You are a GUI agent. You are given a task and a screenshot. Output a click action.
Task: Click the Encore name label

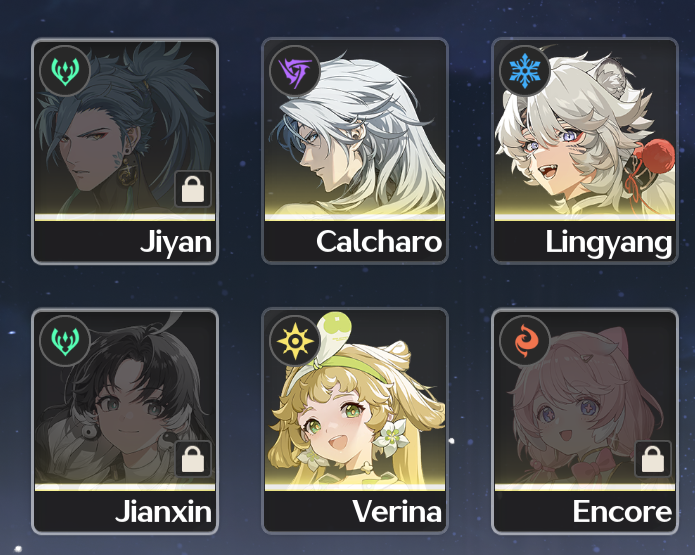(x=622, y=512)
